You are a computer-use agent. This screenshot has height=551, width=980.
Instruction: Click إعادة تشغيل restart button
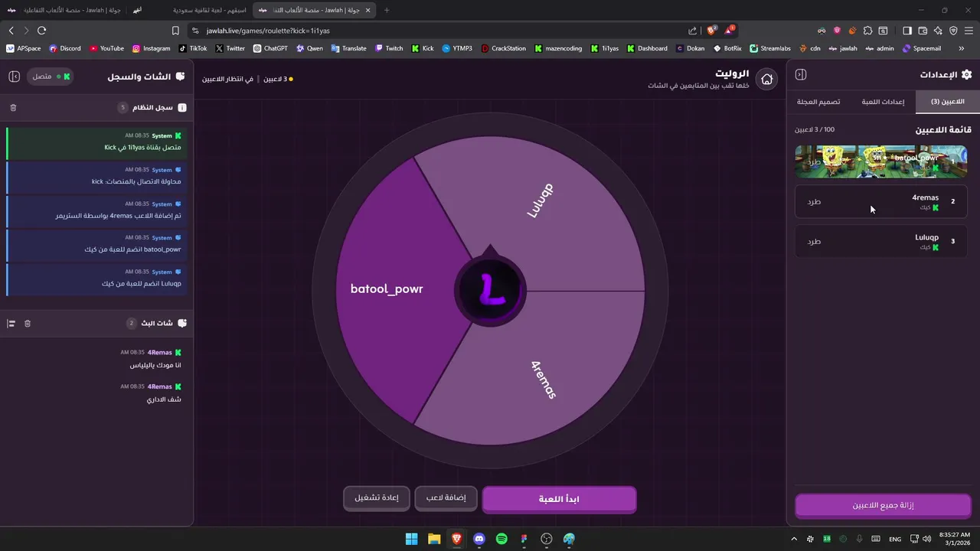click(x=376, y=498)
